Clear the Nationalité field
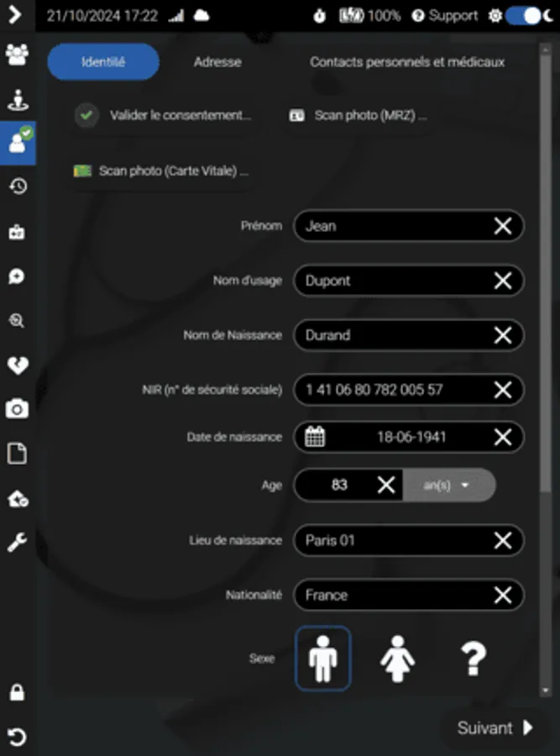Screen dimensions: 560x756 [503, 595]
